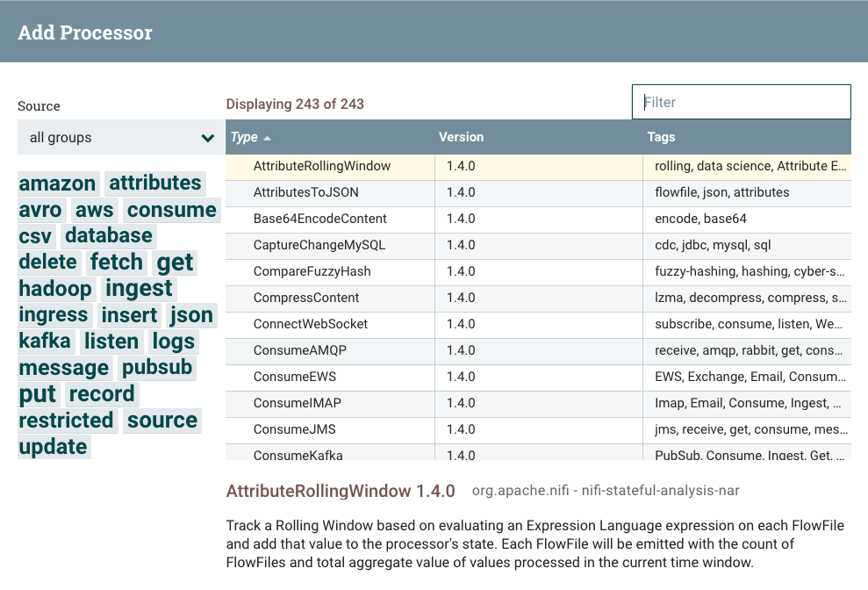Pick the ConnectWebSocket processor row

click(x=310, y=324)
